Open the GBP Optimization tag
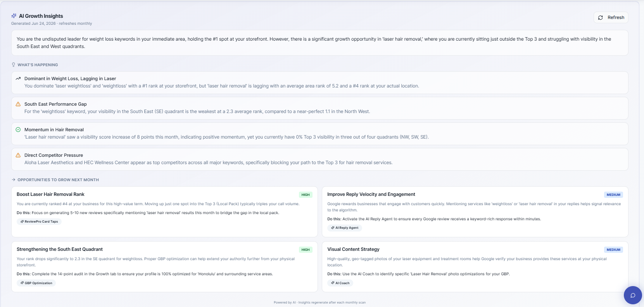This screenshot has height=307, width=644. 36,283
